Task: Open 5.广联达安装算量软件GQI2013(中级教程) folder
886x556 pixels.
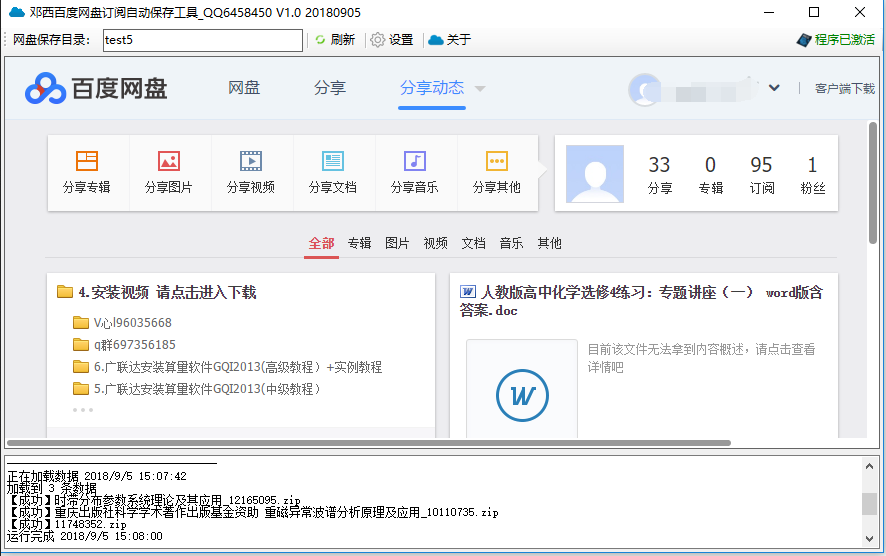Action: [207, 389]
